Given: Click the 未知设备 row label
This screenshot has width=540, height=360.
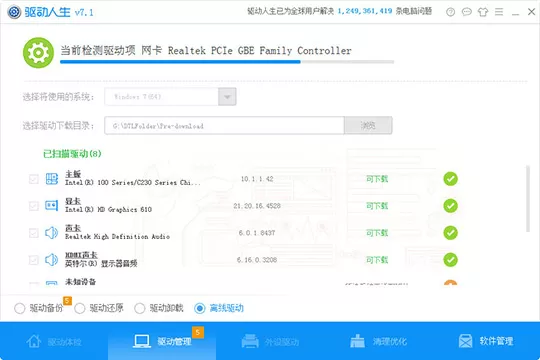Looking at the screenshot, I should coord(80,281).
